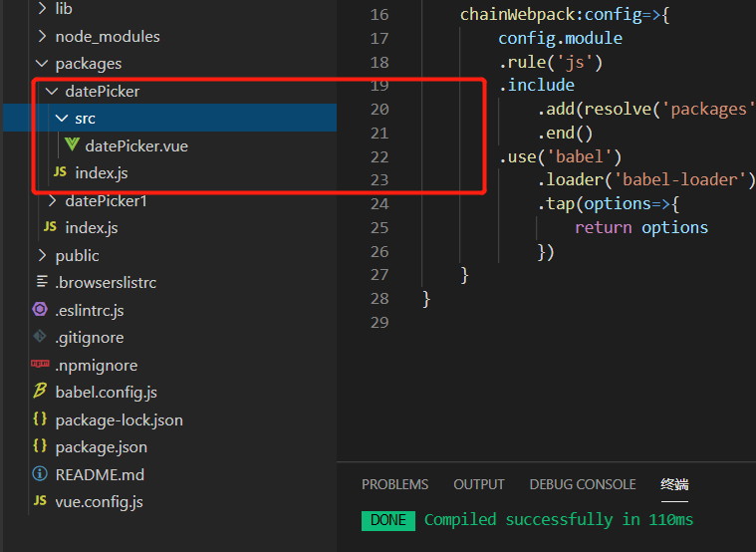Select the packages folder name
The height and width of the screenshot is (552, 756).
89,64
